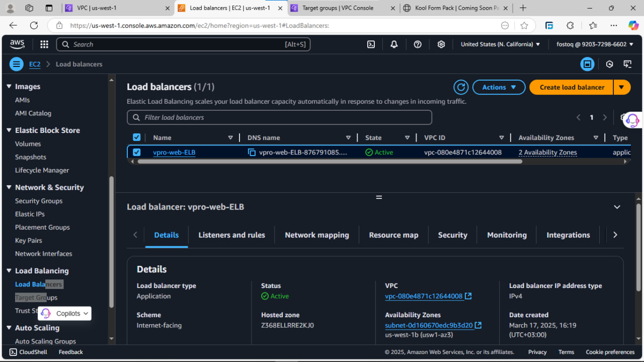Uncheck the vpro-web-ELB row checkbox
Image resolution: width=644 pixels, height=362 pixels.
pos(136,152)
